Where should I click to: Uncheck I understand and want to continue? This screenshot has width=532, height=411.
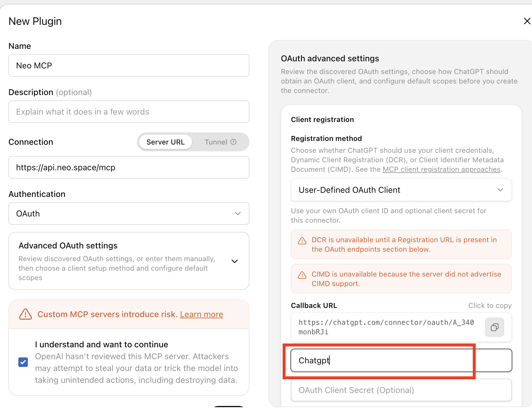tap(23, 362)
